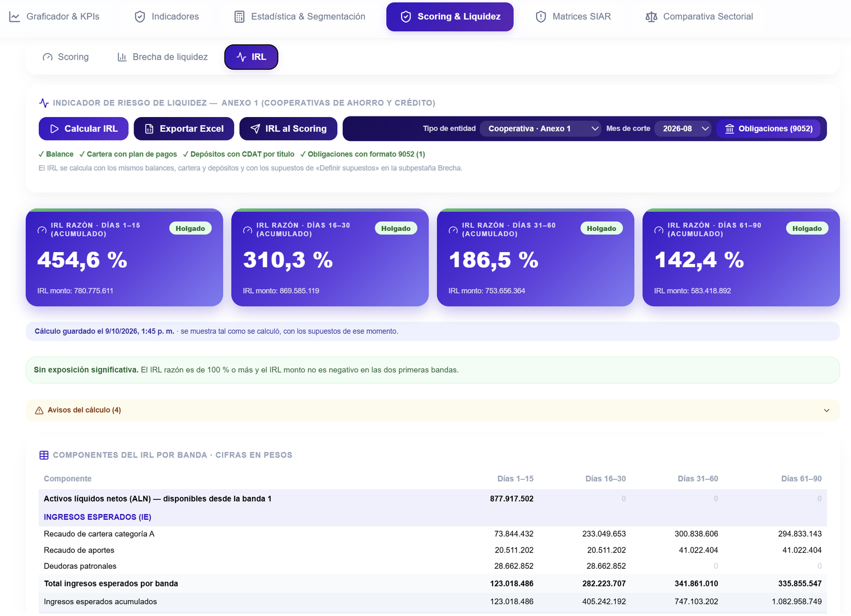Viewport: 851px width, 616px height.
Task: Click the pulse icon in the Indicador header
Action: coord(44,103)
